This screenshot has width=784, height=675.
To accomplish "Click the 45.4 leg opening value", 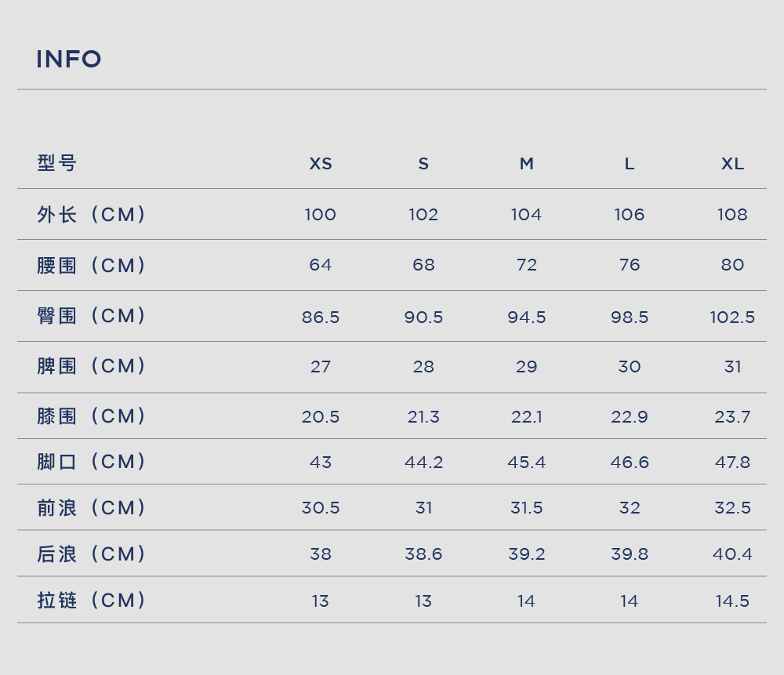I will [527, 462].
